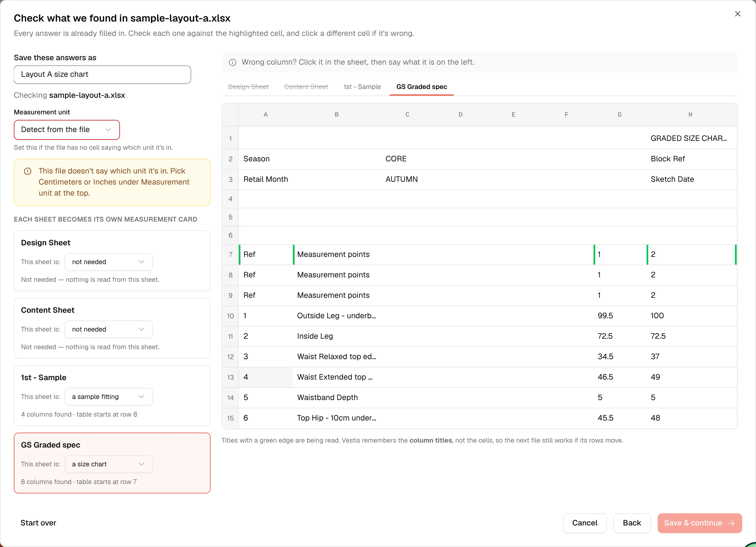Select the GS Graded spec sheet card
Viewport: 756px width, 547px height.
click(x=112, y=463)
